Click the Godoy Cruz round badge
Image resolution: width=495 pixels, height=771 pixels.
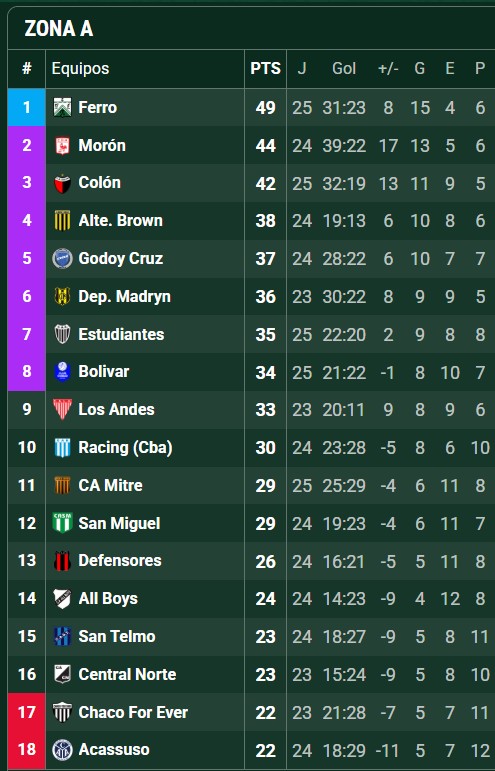tap(62, 259)
